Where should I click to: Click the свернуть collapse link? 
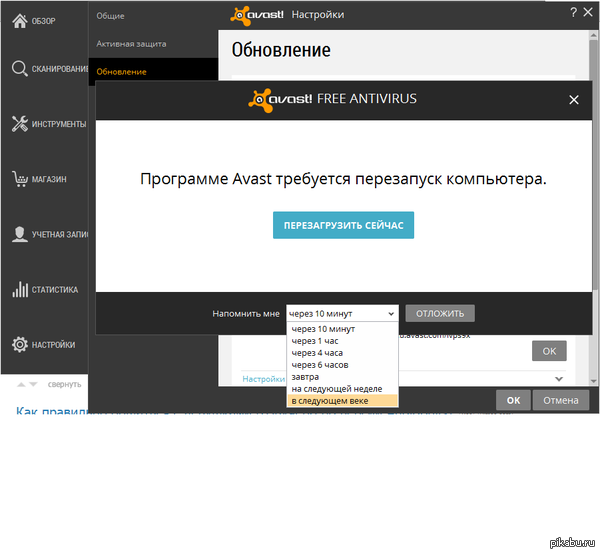tap(64, 384)
